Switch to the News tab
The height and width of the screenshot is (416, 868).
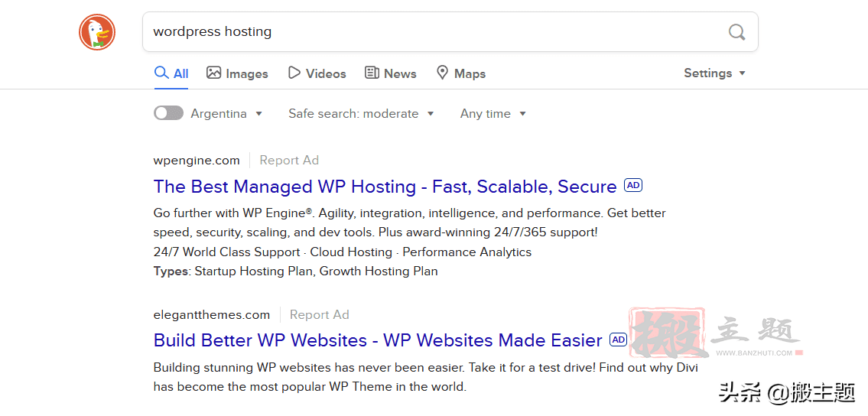point(390,73)
